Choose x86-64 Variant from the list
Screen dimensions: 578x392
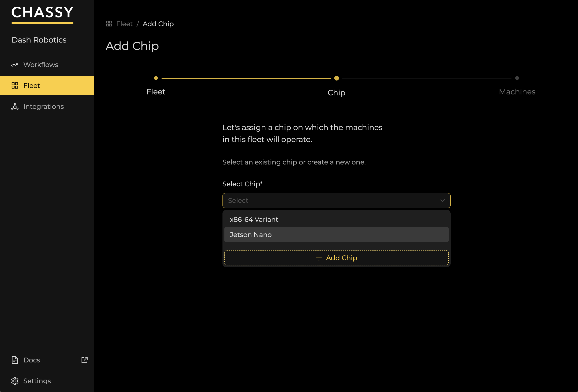click(254, 219)
